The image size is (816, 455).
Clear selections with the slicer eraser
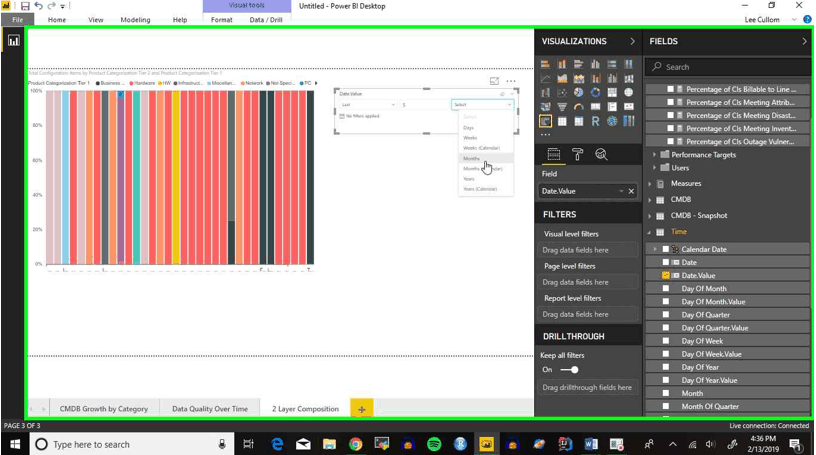[x=502, y=94]
